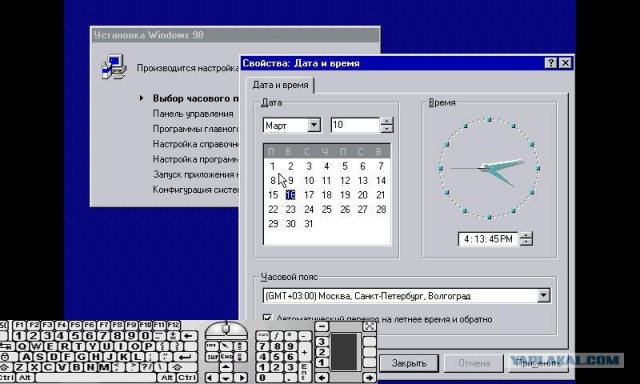
Task: Select day 31 in the calendar
Action: (309, 224)
